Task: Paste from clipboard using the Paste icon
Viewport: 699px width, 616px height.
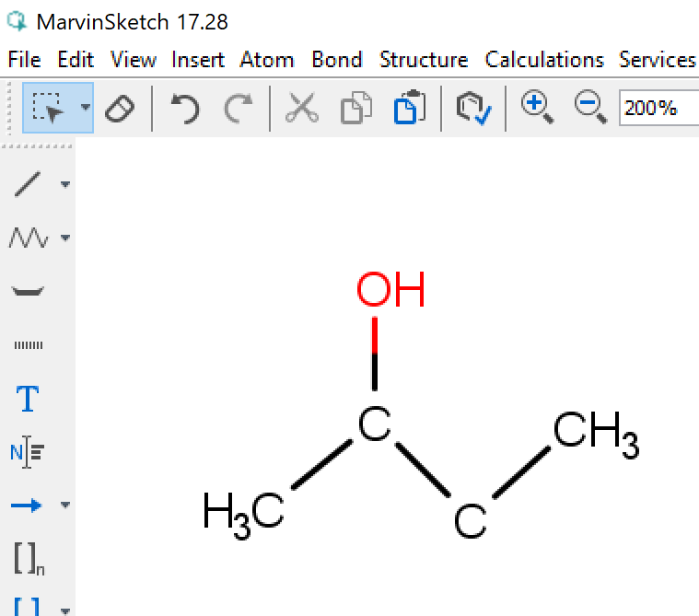Action: 409,108
